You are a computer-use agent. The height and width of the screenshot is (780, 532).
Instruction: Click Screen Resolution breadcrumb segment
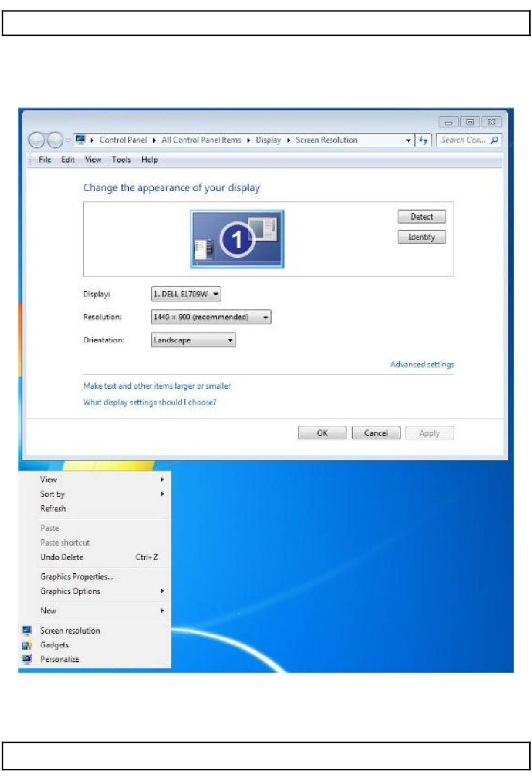pyautogui.click(x=326, y=140)
